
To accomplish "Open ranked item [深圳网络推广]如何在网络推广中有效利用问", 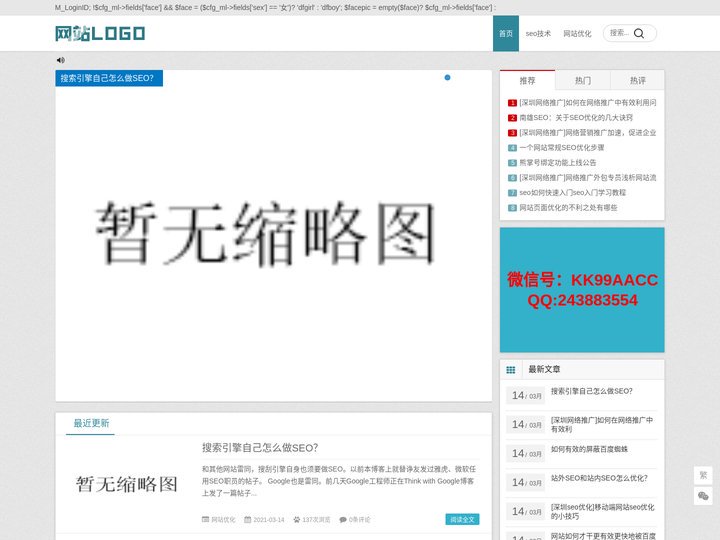I will (588, 103).
